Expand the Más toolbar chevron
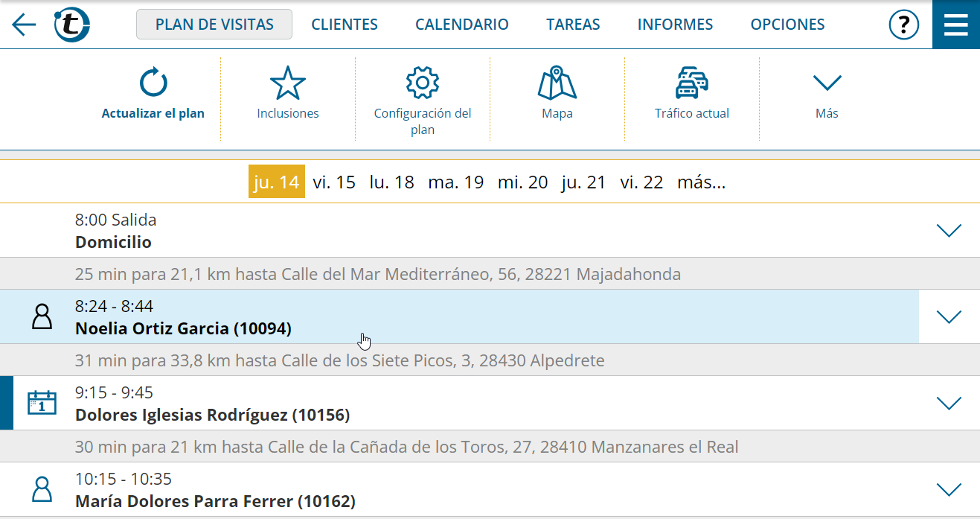The height and width of the screenshot is (519, 980). tap(827, 83)
